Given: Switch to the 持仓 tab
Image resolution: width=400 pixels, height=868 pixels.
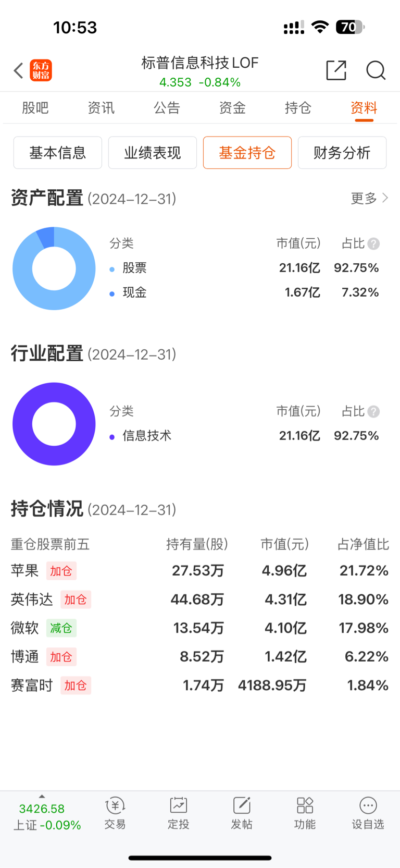Looking at the screenshot, I should (x=298, y=108).
